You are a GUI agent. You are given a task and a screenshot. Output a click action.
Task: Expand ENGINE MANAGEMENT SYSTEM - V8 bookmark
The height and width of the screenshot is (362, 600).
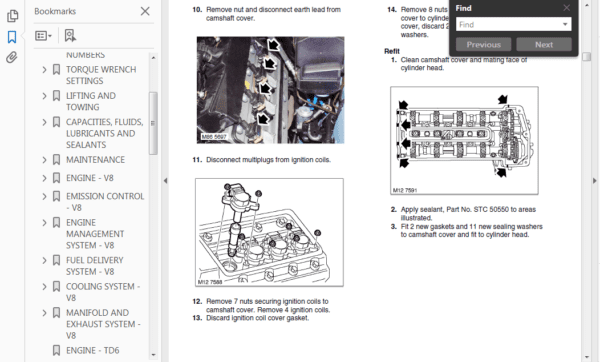click(x=44, y=223)
